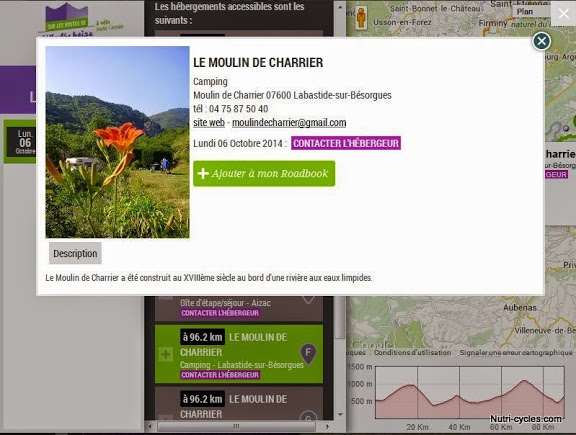Click the F map marker in green row
576x435 pixels.
(308, 353)
